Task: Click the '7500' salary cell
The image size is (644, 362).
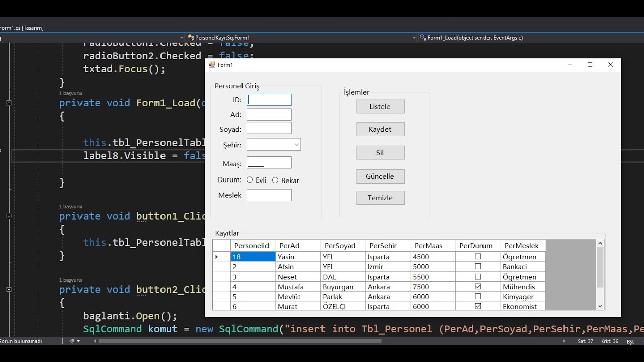Action: click(x=433, y=287)
